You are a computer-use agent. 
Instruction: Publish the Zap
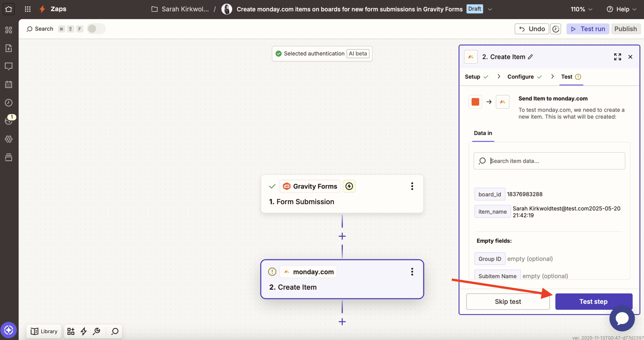(x=625, y=29)
